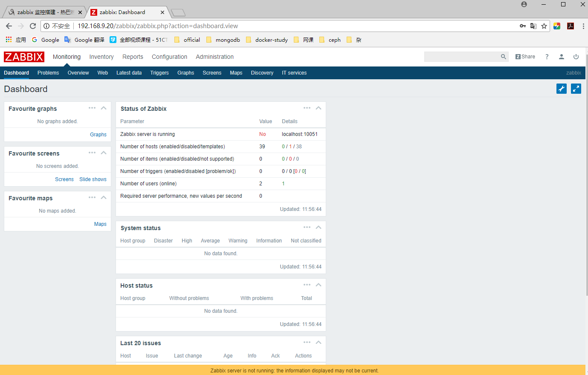The image size is (588, 375).
Task: Select the Dashboard submenu tab
Action: pos(17,73)
